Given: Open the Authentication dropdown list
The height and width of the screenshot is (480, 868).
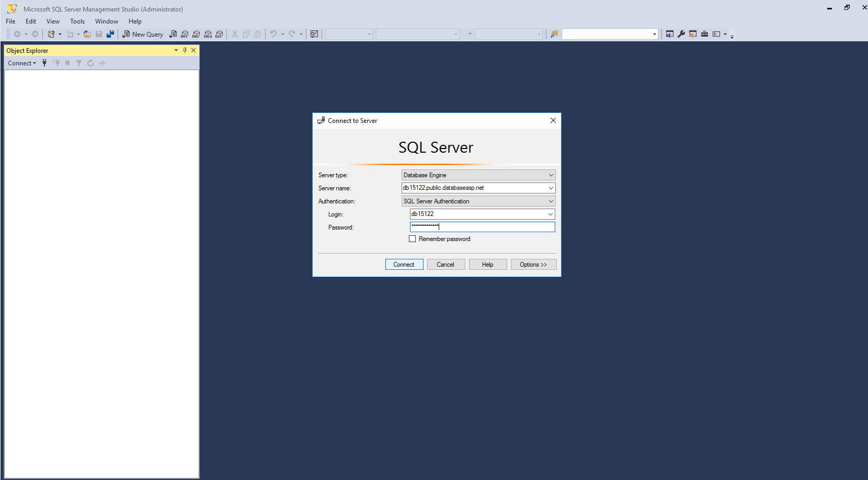Looking at the screenshot, I should tap(551, 201).
